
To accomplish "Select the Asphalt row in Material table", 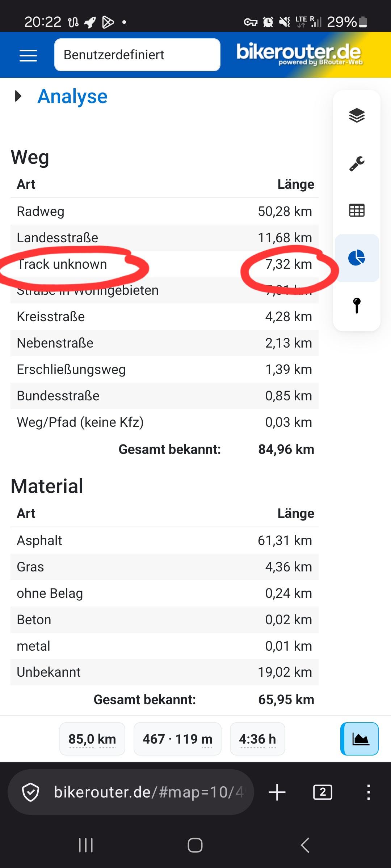I will point(164,540).
